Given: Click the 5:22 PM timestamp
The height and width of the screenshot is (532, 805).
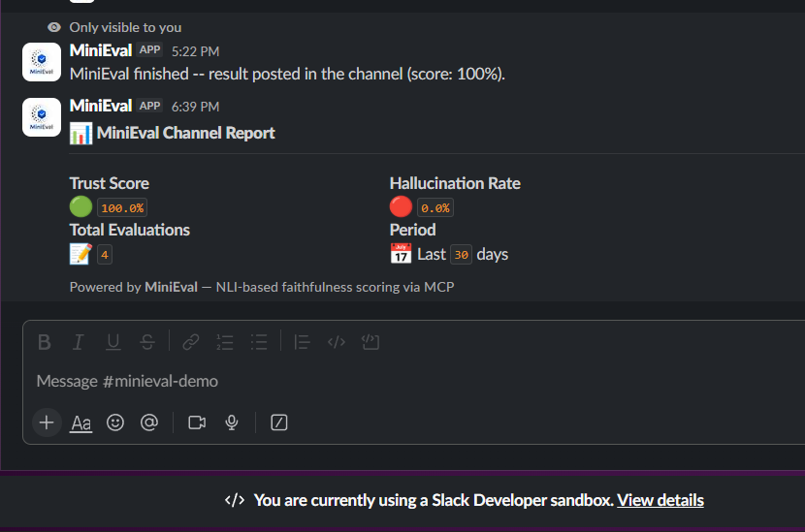Looking at the screenshot, I should tap(195, 51).
